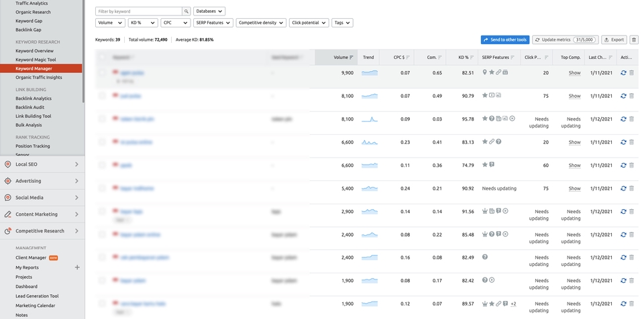Check the row with KD 90.92
The height and width of the screenshot is (319, 644).
point(102,188)
